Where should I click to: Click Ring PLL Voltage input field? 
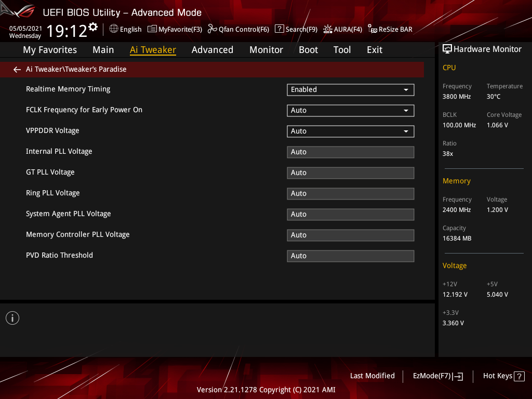click(x=351, y=193)
